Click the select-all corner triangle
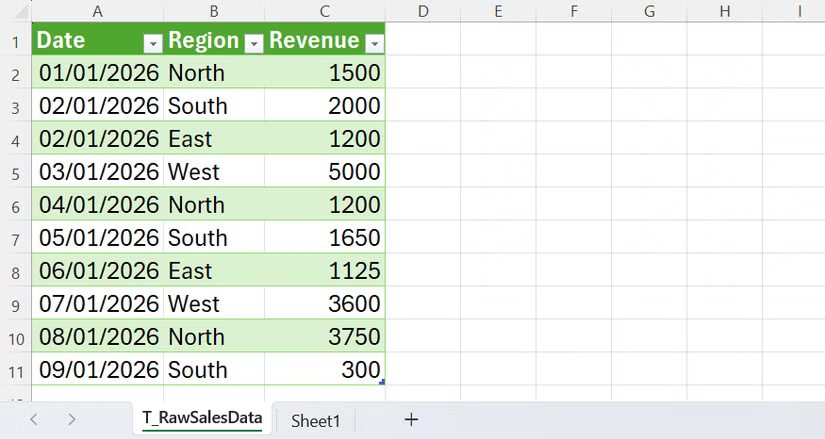825x439 pixels. pos(21,11)
